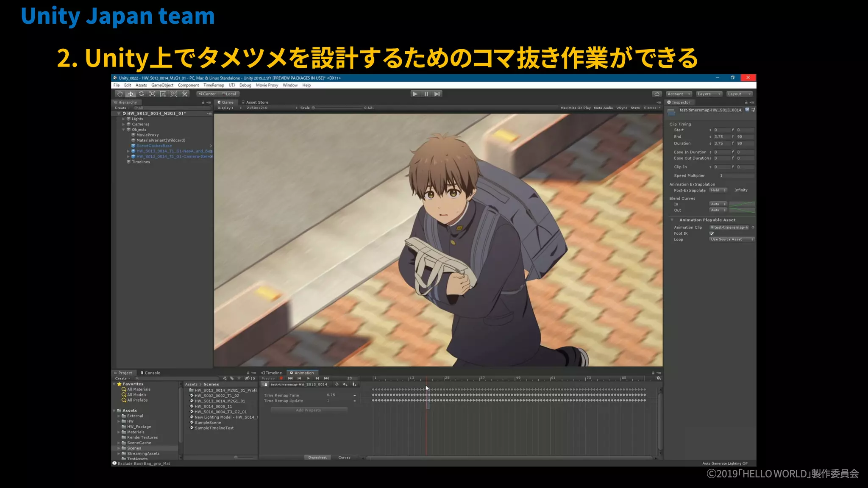Screen dimensions: 868x488
Task: Collapse the Objects hierarchy item
Action: pos(124,130)
